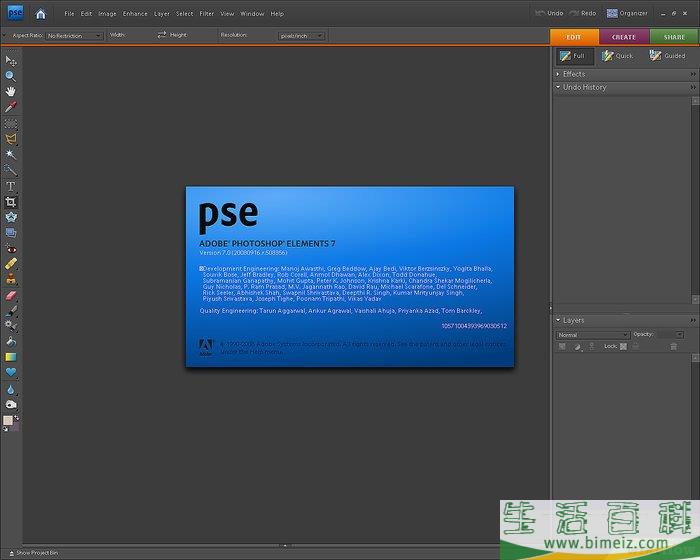Select the Move tool
Viewport: 700px width, 560px height.
(11, 60)
